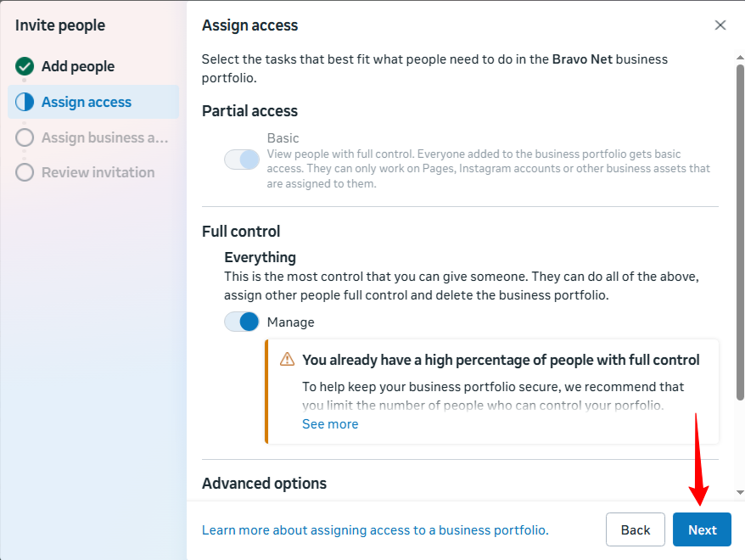Jump to Review invitation step
The width and height of the screenshot is (745, 560).
point(98,172)
